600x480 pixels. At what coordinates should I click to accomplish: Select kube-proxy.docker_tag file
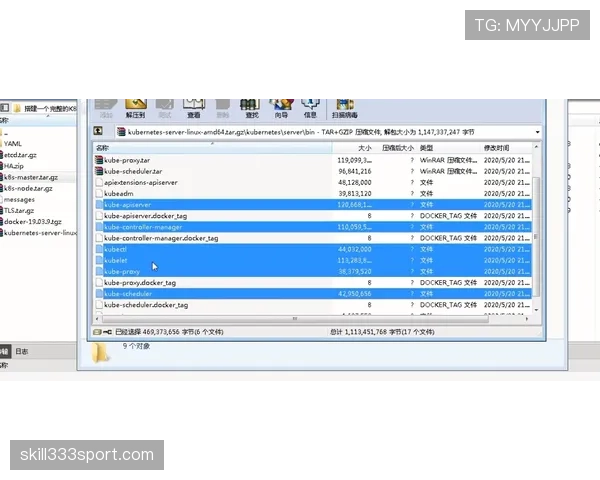(x=313, y=282)
